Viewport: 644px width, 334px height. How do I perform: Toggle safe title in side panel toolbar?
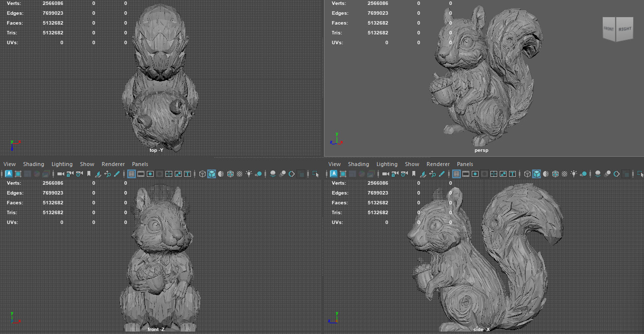pos(512,174)
